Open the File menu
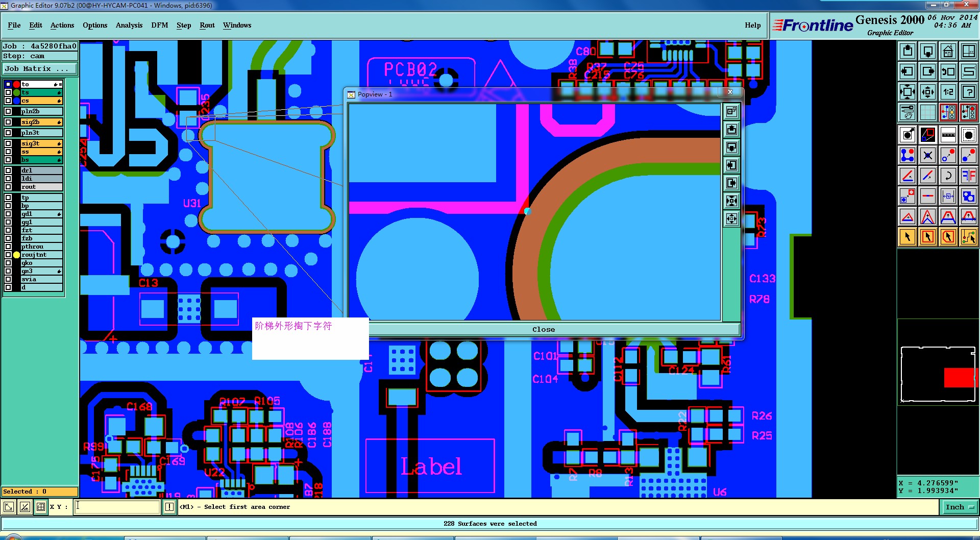 pyautogui.click(x=14, y=25)
